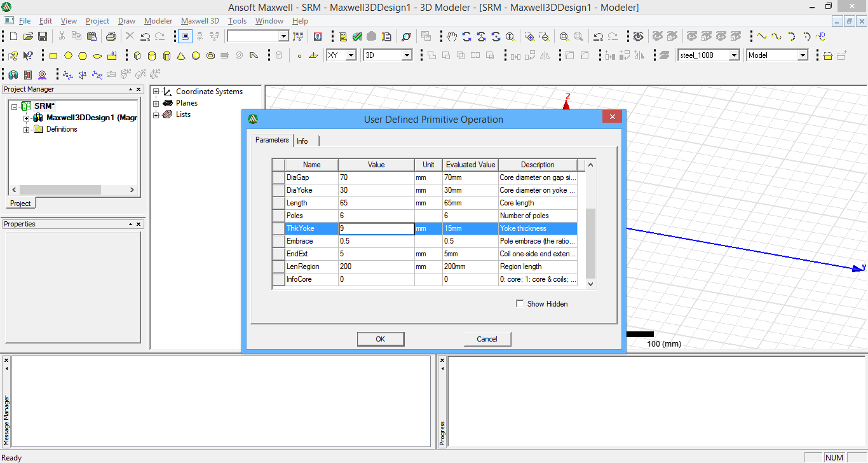Expand the Lists tree node

click(x=156, y=114)
